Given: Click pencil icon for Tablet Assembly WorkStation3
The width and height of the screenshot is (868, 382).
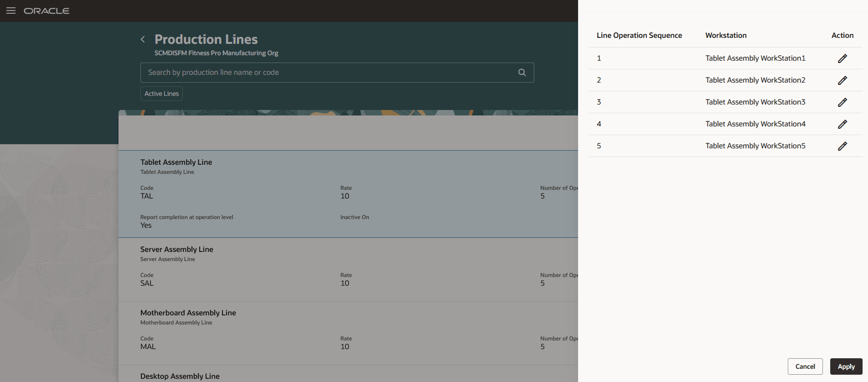Looking at the screenshot, I should (842, 102).
